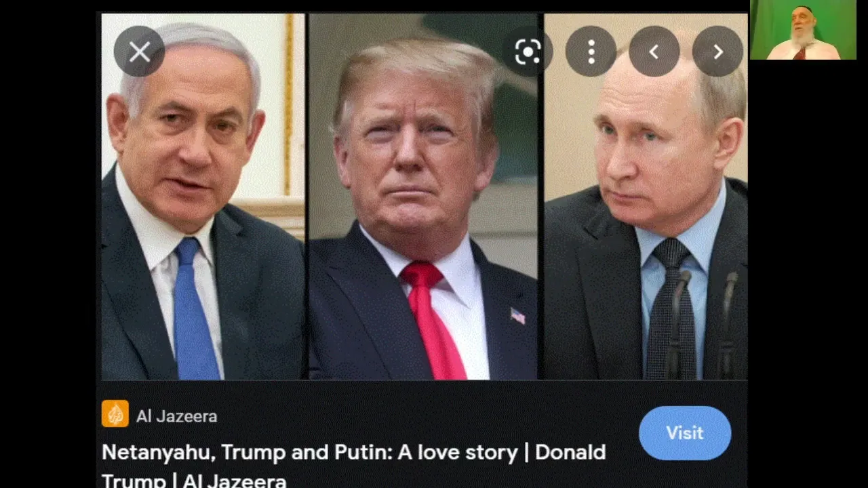Click the 'Donald' word in the article title
The image size is (868, 488).
click(570, 452)
